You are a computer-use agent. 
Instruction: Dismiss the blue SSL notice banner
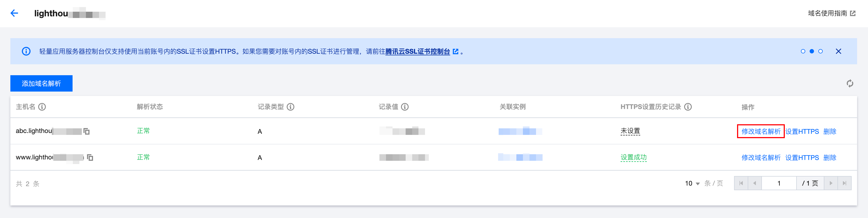[x=838, y=51]
